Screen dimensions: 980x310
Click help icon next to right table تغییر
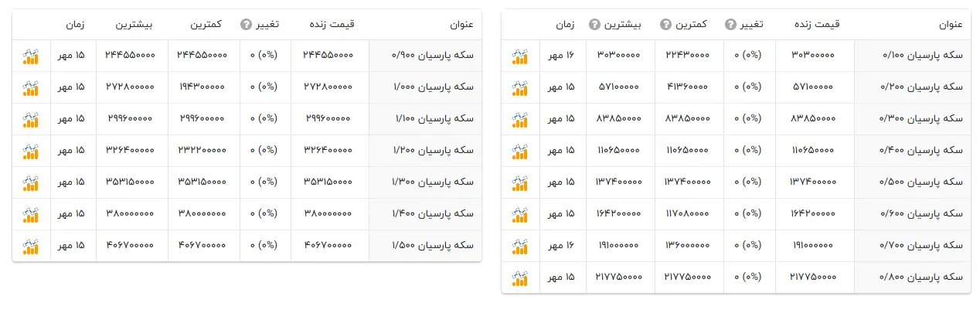point(730,25)
